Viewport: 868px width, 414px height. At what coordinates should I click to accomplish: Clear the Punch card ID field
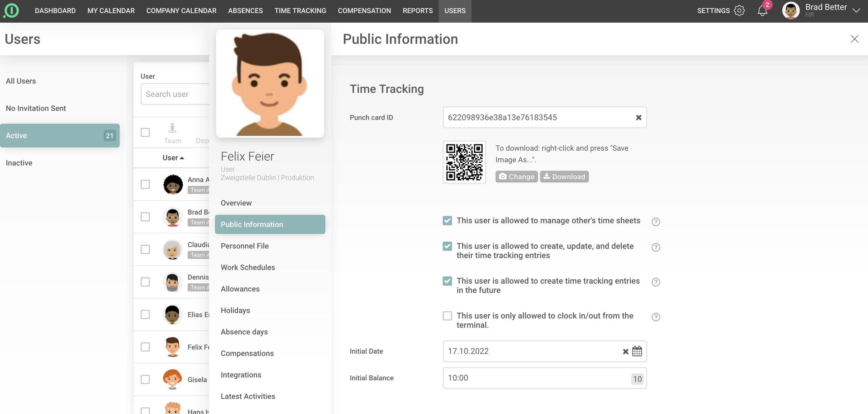[638, 118]
